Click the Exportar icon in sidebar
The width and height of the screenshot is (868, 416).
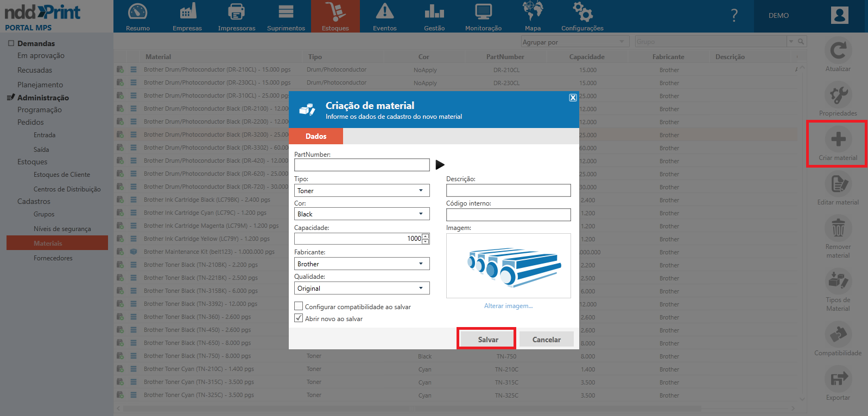click(x=838, y=379)
